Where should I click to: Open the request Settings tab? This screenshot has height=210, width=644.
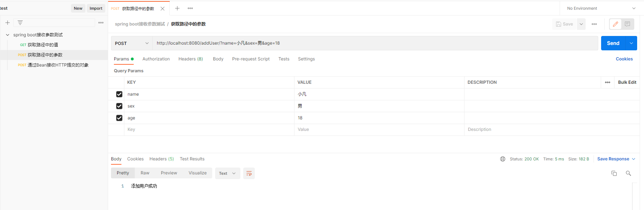click(x=306, y=59)
